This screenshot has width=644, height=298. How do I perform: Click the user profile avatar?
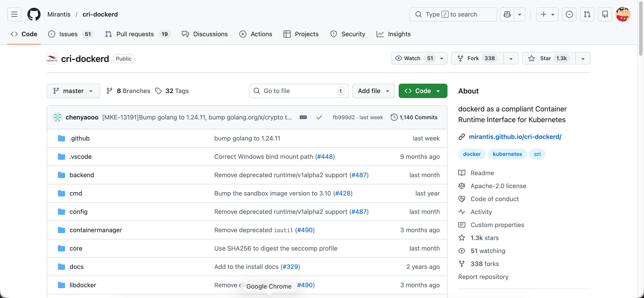pyautogui.click(x=623, y=14)
